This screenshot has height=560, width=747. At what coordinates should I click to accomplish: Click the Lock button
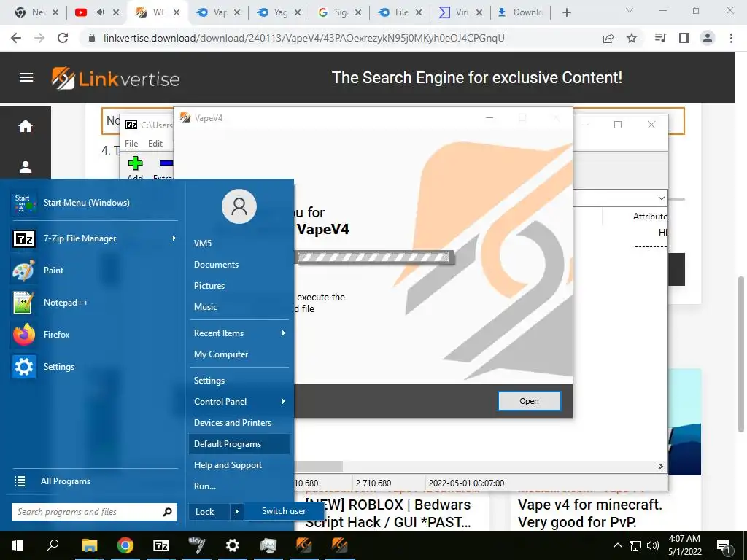(x=209, y=511)
